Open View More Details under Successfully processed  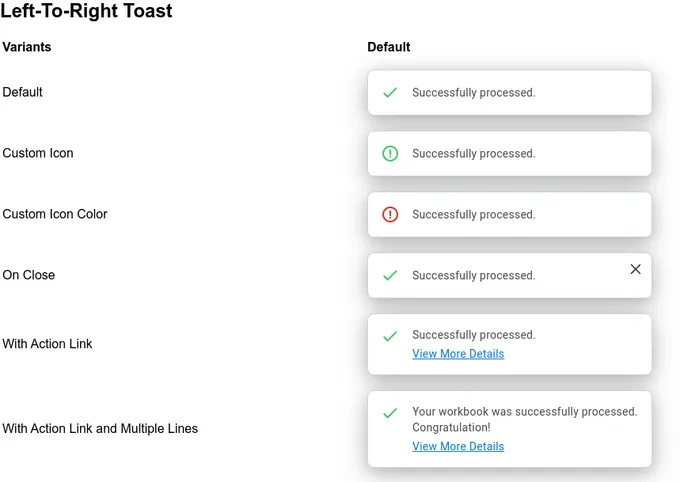coord(458,354)
